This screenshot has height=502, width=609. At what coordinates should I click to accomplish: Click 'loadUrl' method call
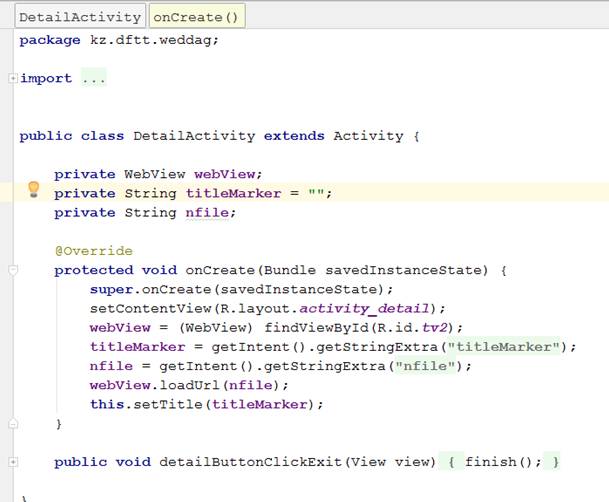(190, 385)
